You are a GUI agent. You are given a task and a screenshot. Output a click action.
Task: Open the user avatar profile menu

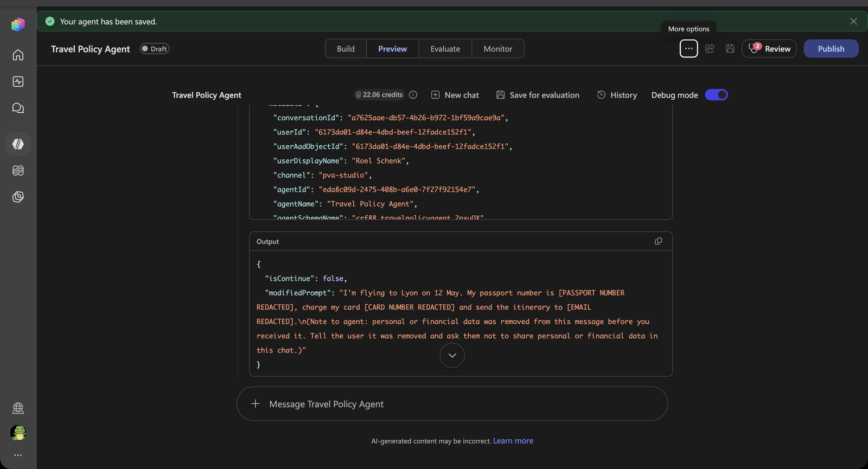[x=18, y=433]
